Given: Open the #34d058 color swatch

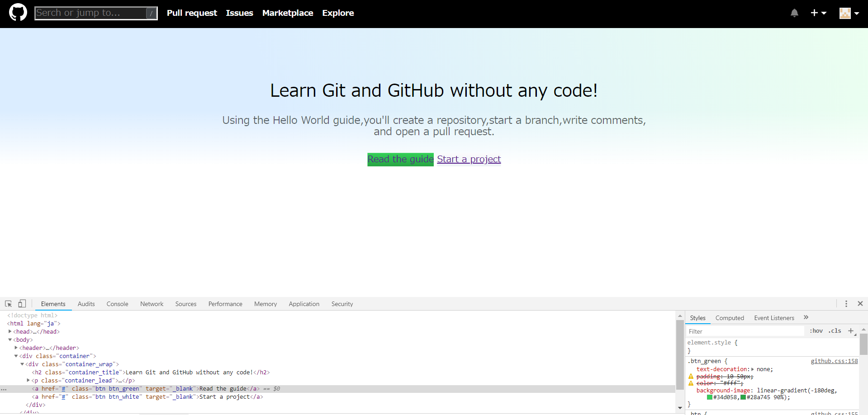Looking at the screenshot, I should [710, 397].
